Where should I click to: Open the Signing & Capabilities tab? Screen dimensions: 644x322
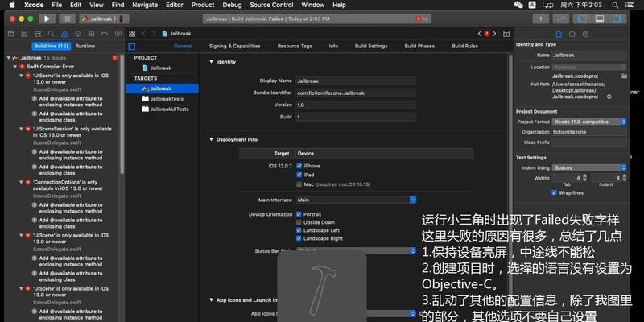(234, 47)
